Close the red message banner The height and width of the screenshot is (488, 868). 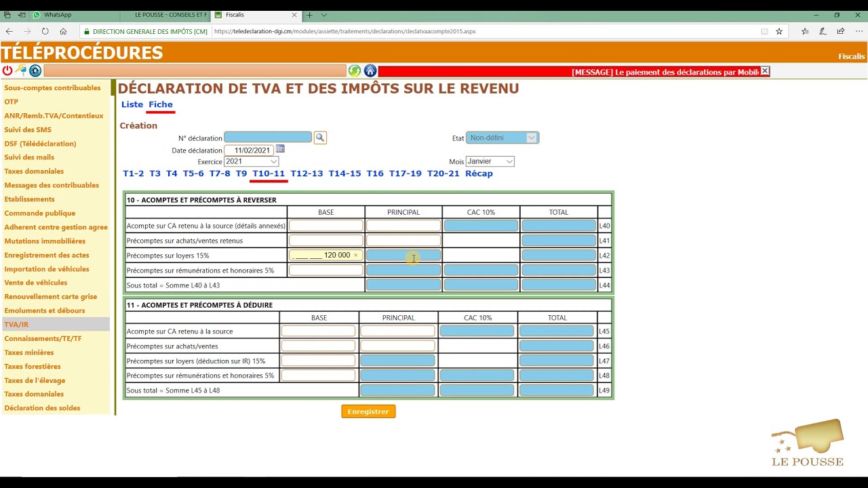click(765, 71)
